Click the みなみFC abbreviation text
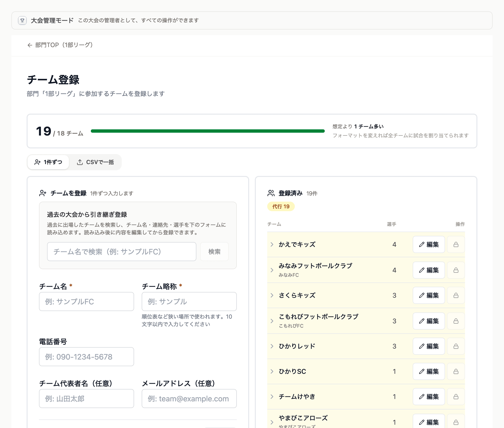The height and width of the screenshot is (428, 504). point(289,275)
